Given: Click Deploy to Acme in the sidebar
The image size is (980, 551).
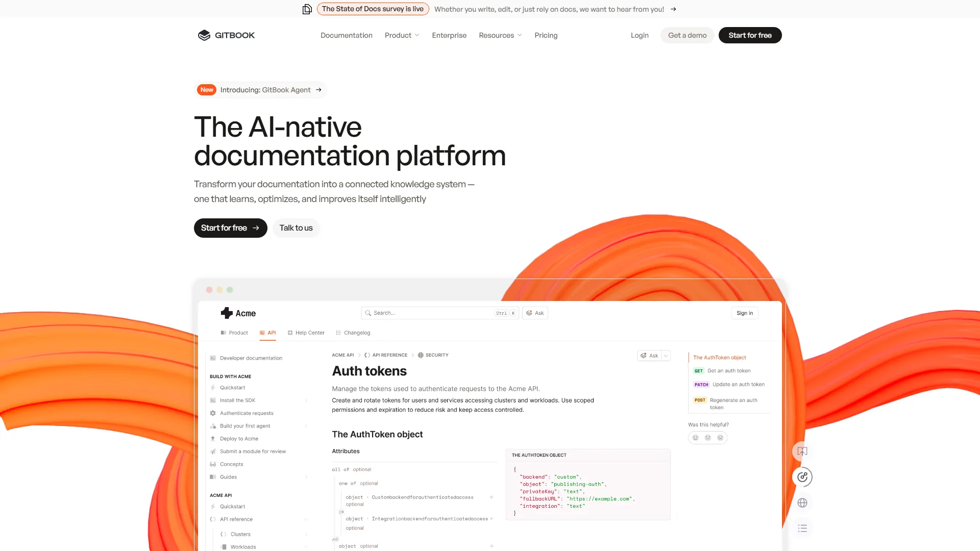Looking at the screenshot, I should pyautogui.click(x=239, y=439).
